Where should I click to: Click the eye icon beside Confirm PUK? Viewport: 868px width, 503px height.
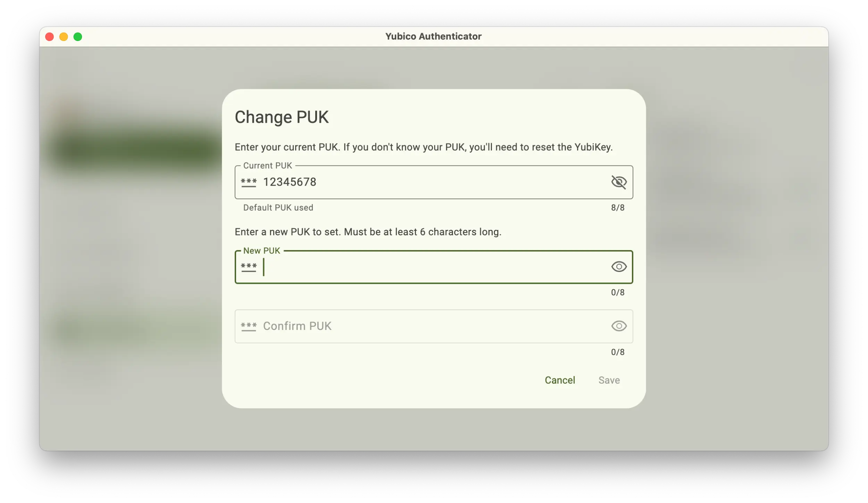tap(619, 326)
